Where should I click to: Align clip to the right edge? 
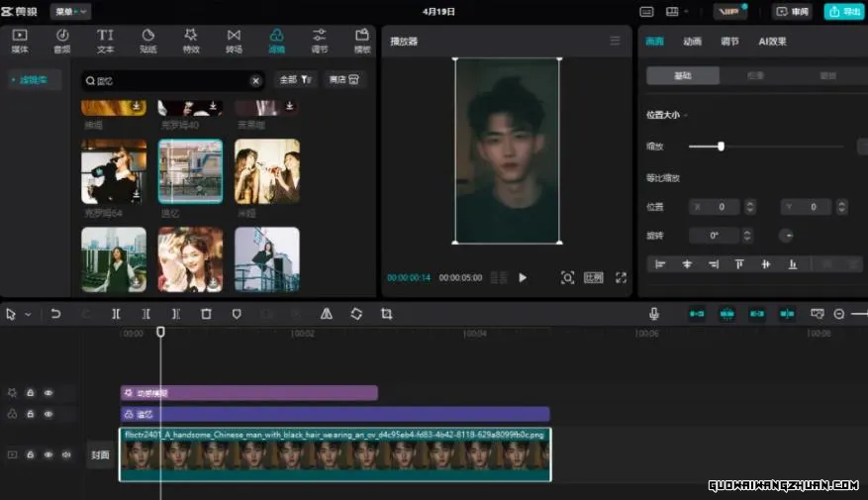click(714, 264)
